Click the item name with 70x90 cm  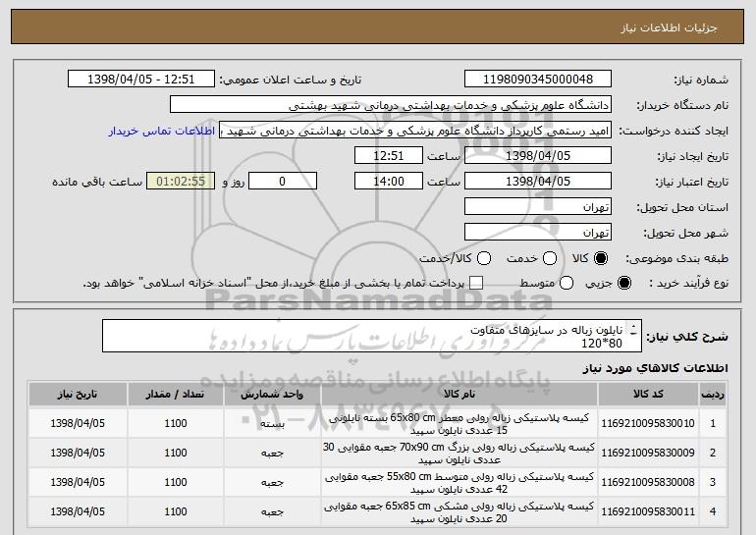[459, 454]
